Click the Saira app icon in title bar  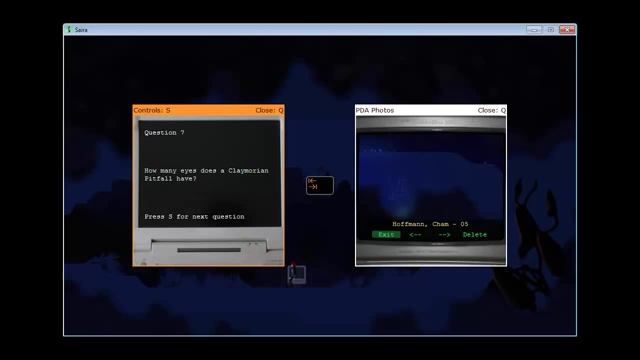[x=69, y=29]
